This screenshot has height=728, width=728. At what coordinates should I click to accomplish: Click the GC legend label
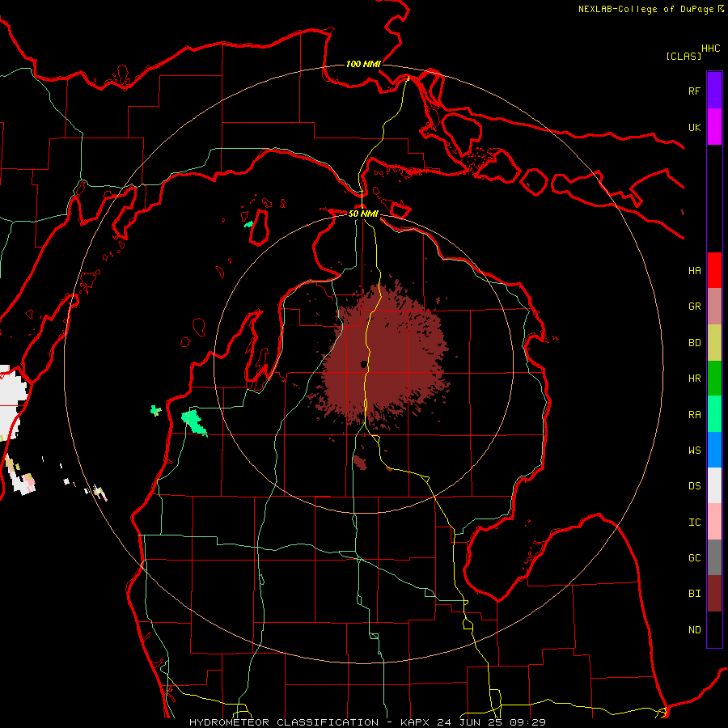tap(694, 558)
